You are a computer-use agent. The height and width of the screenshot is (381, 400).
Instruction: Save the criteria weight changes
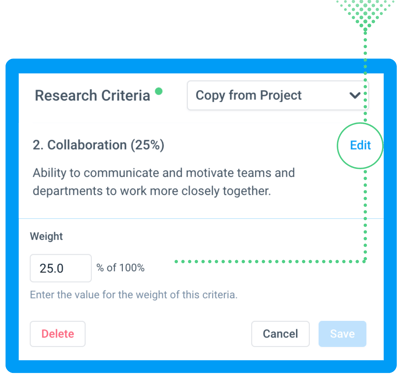tap(342, 334)
